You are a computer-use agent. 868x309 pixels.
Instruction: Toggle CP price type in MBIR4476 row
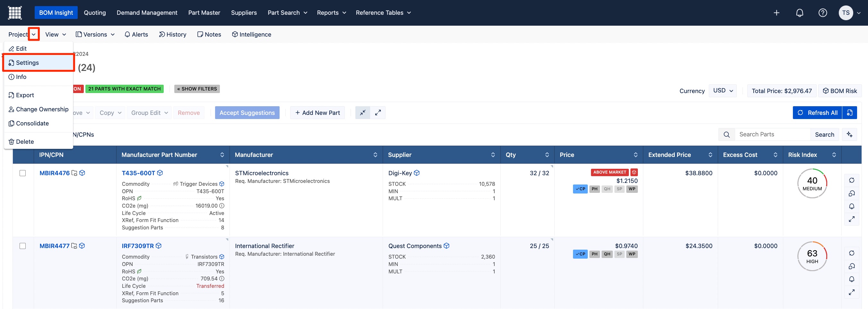tap(580, 189)
